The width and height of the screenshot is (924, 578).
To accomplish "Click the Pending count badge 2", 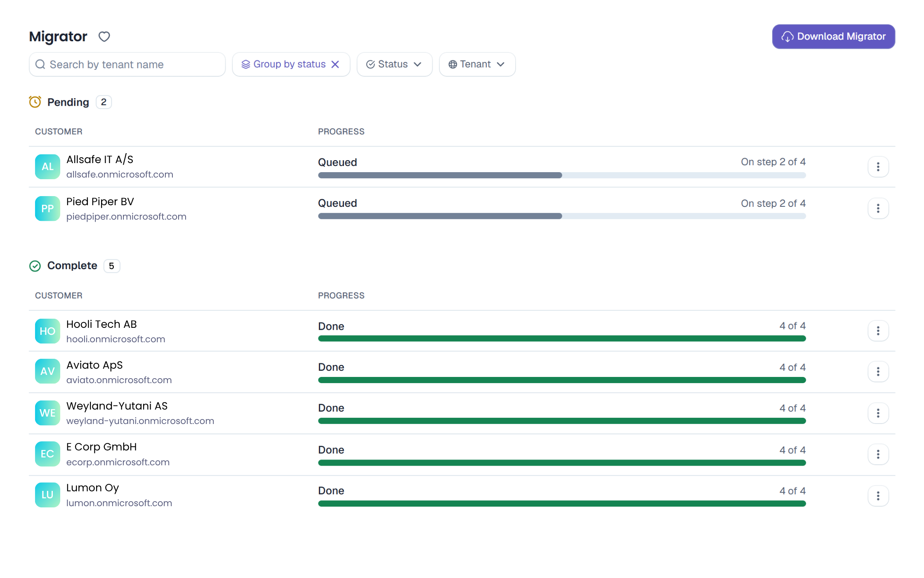I will point(104,102).
